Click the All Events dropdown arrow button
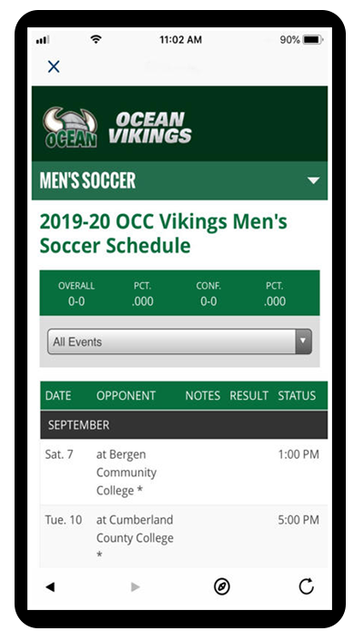The width and height of the screenshot is (364, 631). pos(303,341)
